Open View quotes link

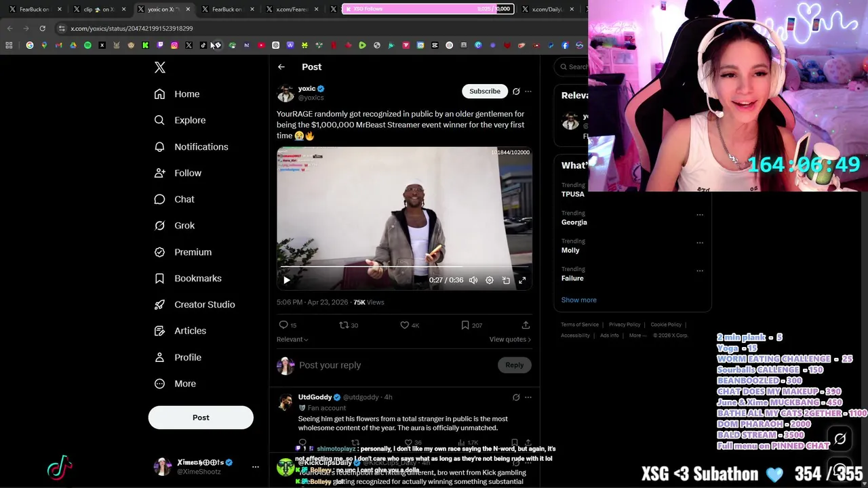pyautogui.click(x=510, y=340)
